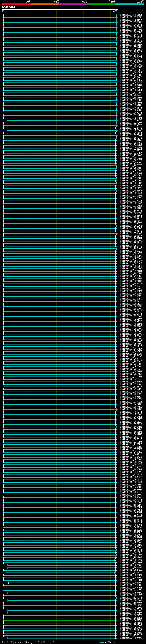Click hit label UniRef100_Q967R7
This screenshot has width=146, height=644.
point(131,389)
